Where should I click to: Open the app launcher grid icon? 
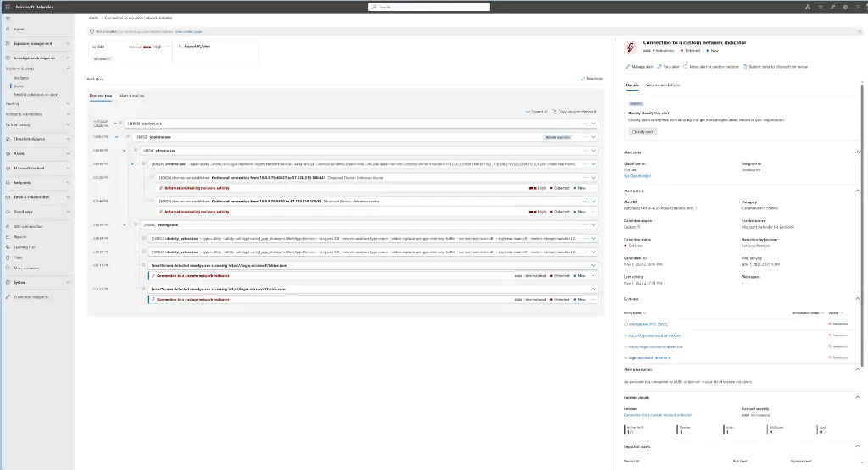(8, 7)
